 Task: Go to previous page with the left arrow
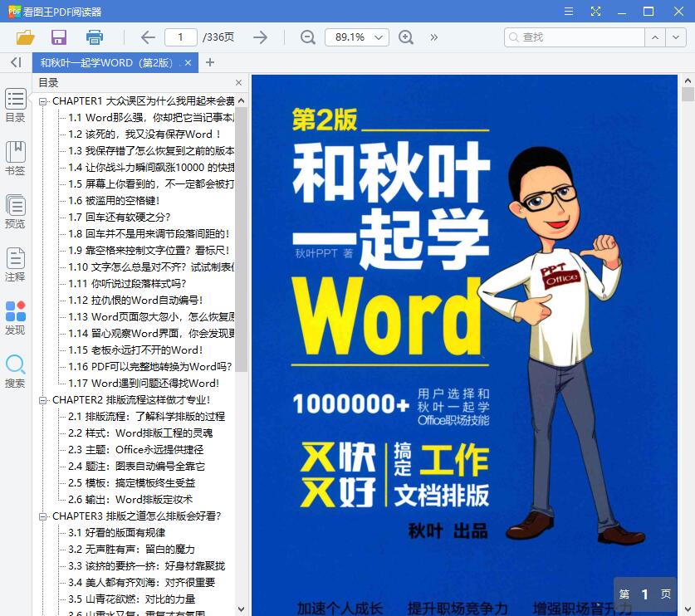tap(148, 37)
